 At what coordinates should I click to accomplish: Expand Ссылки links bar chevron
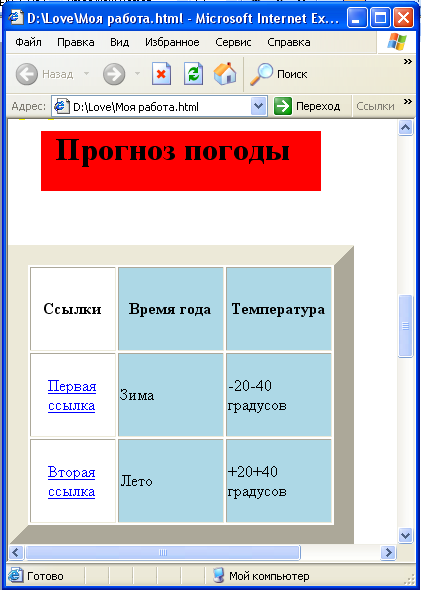tap(407, 101)
